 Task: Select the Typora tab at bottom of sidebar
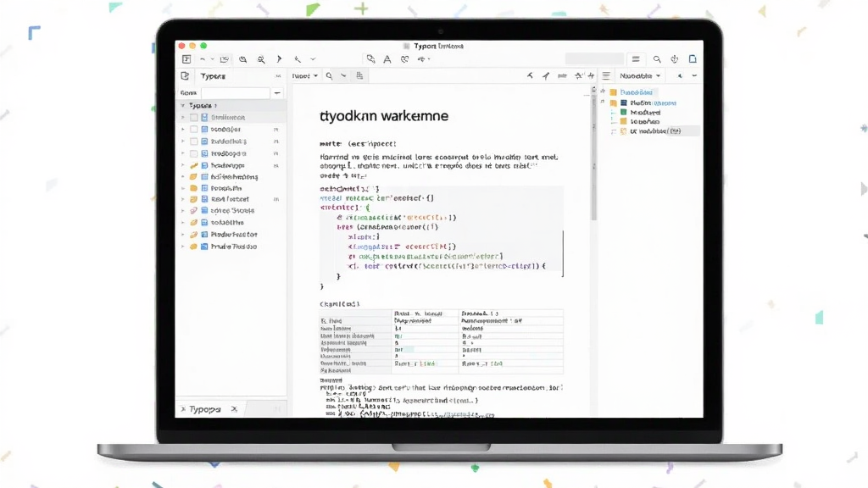pos(205,409)
